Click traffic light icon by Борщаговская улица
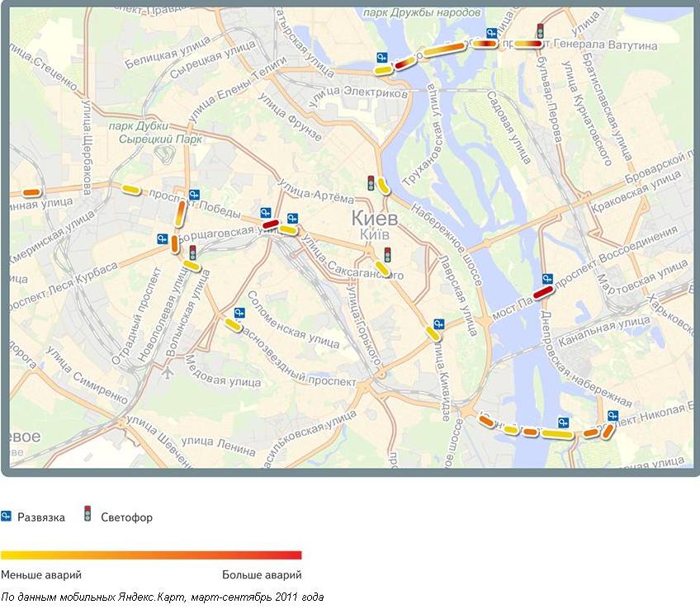The width and height of the screenshot is (700, 609). [x=193, y=253]
